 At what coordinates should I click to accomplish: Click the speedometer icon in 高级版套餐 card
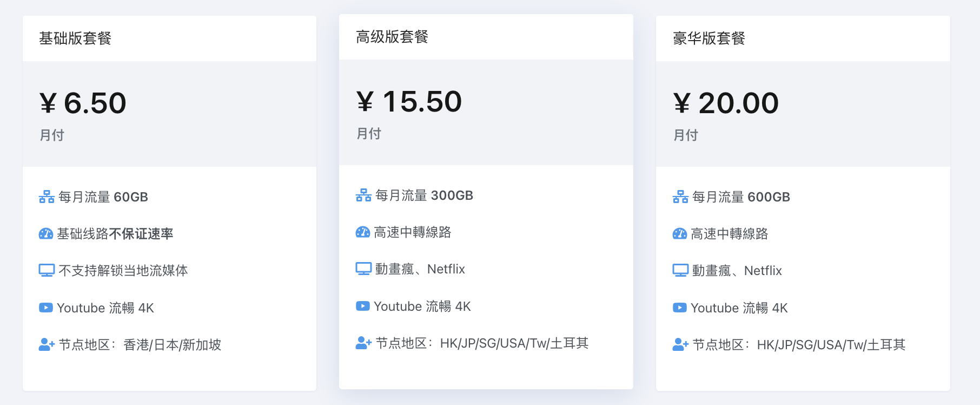point(363,232)
